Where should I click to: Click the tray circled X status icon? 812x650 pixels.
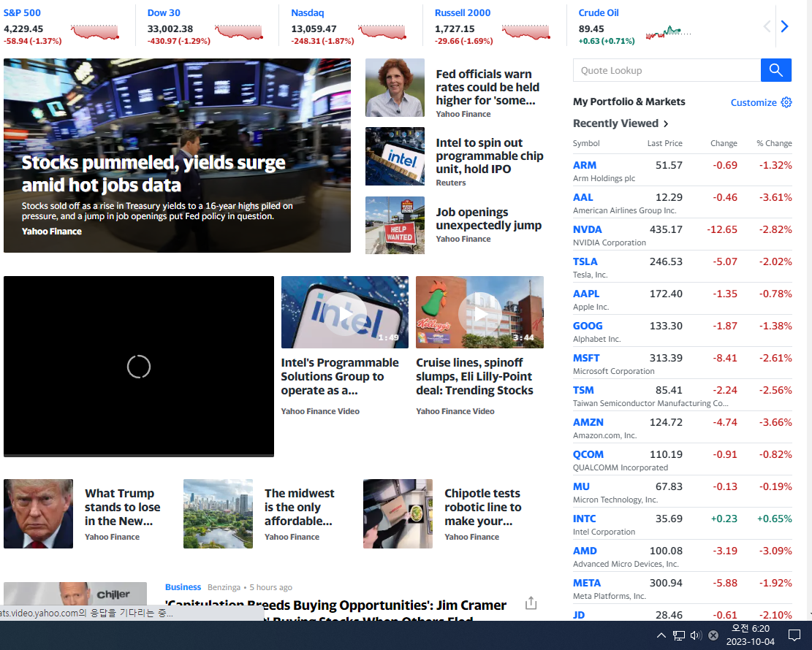[x=713, y=635]
